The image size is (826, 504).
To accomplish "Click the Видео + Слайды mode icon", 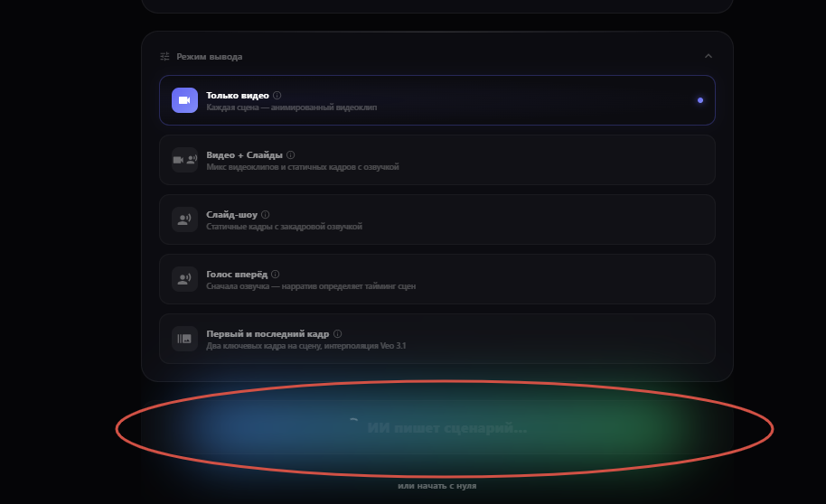I will coord(184,160).
